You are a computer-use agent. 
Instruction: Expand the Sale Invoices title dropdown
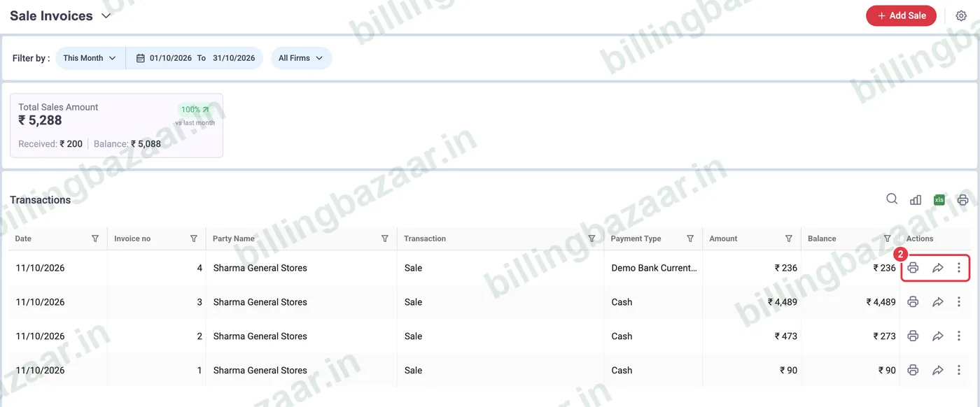click(106, 15)
